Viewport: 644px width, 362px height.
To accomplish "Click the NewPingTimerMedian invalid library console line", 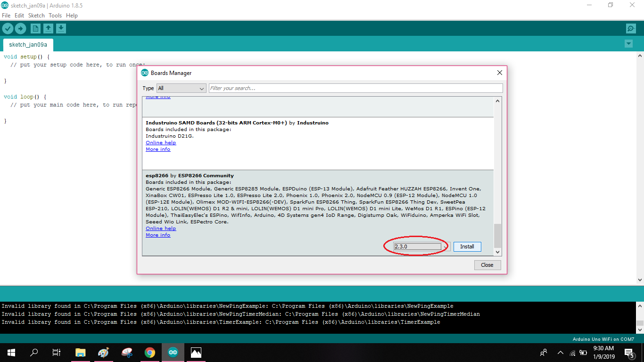I will [240, 314].
